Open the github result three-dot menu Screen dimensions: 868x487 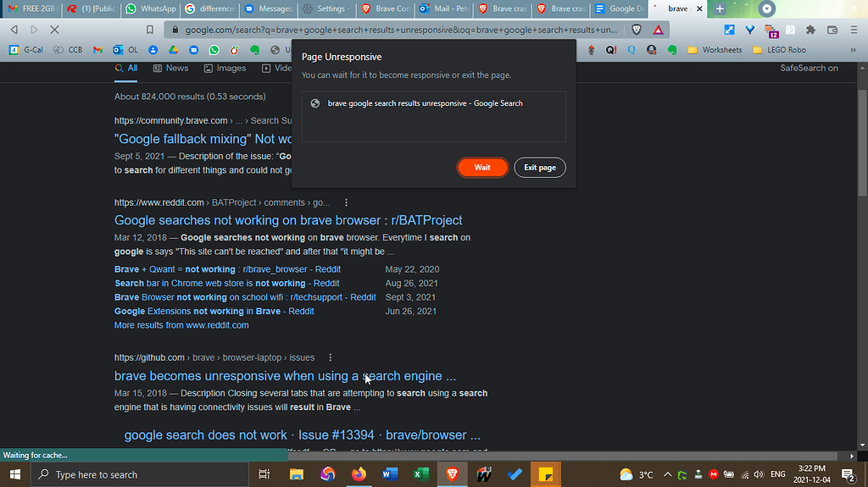pyautogui.click(x=330, y=357)
